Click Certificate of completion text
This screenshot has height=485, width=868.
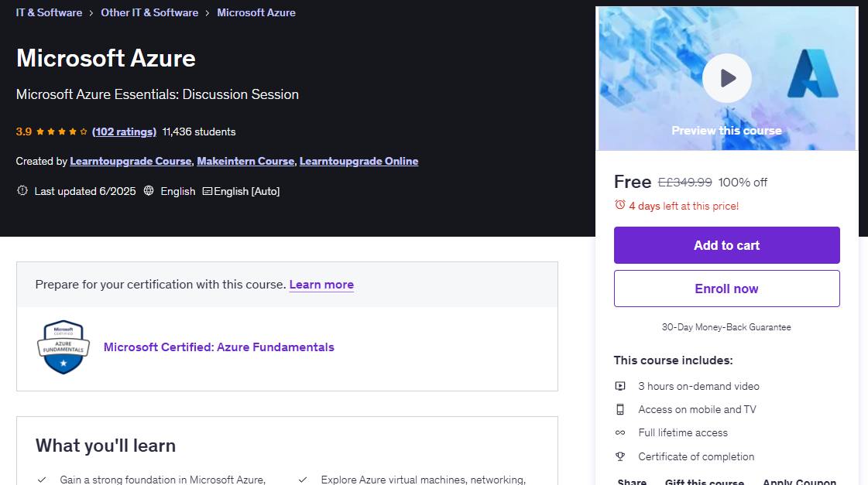click(x=696, y=456)
